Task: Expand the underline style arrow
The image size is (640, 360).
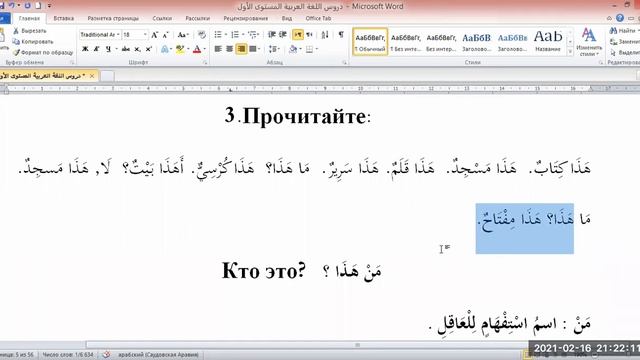Action: [x=116, y=49]
